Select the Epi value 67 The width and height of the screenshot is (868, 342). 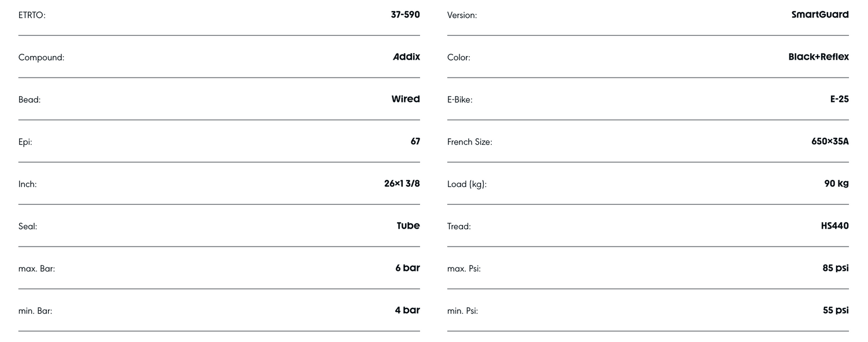click(415, 142)
